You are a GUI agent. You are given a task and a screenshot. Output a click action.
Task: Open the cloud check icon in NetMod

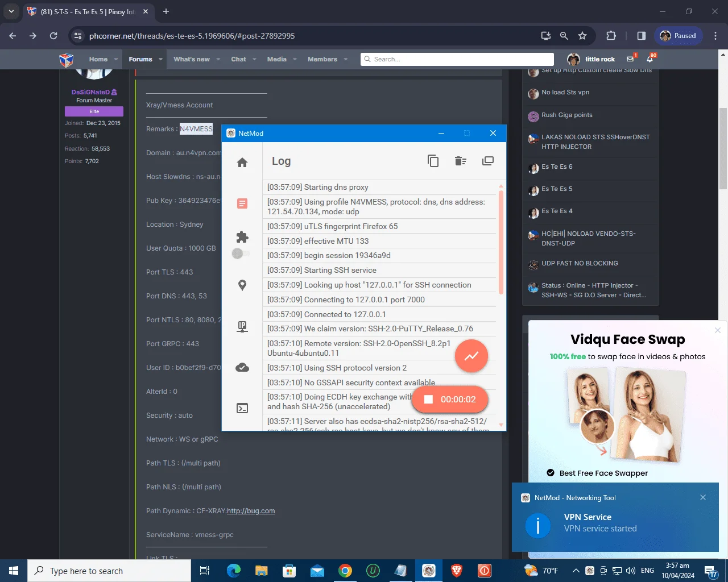click(x=242, y=368)
